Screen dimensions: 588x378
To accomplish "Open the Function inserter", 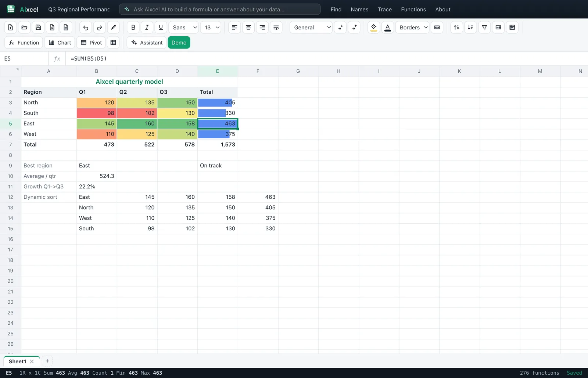I will pos(24,43).
